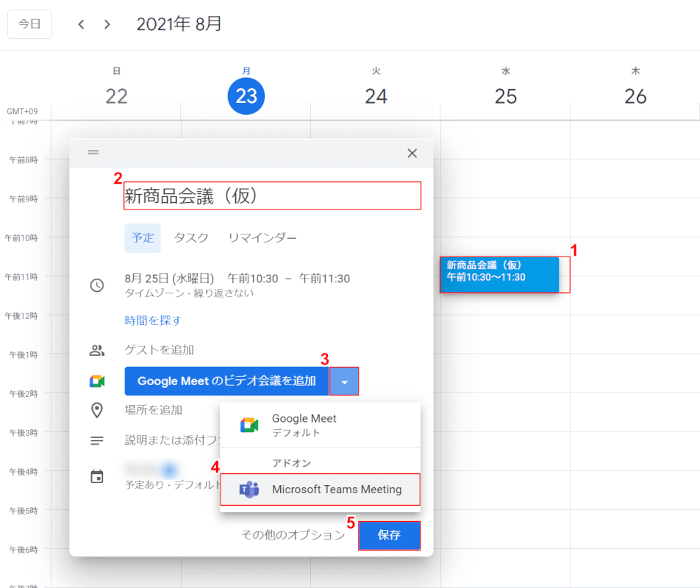This screenshot has height=588, width=700.
Task: Switch to the リマインダー tab
Action: (262, 238)
